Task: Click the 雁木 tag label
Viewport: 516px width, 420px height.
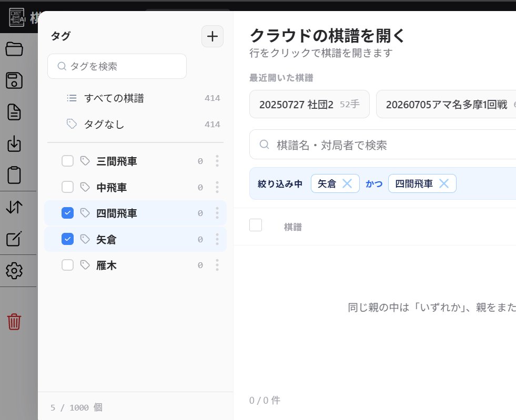Action: tap(106, 265)
